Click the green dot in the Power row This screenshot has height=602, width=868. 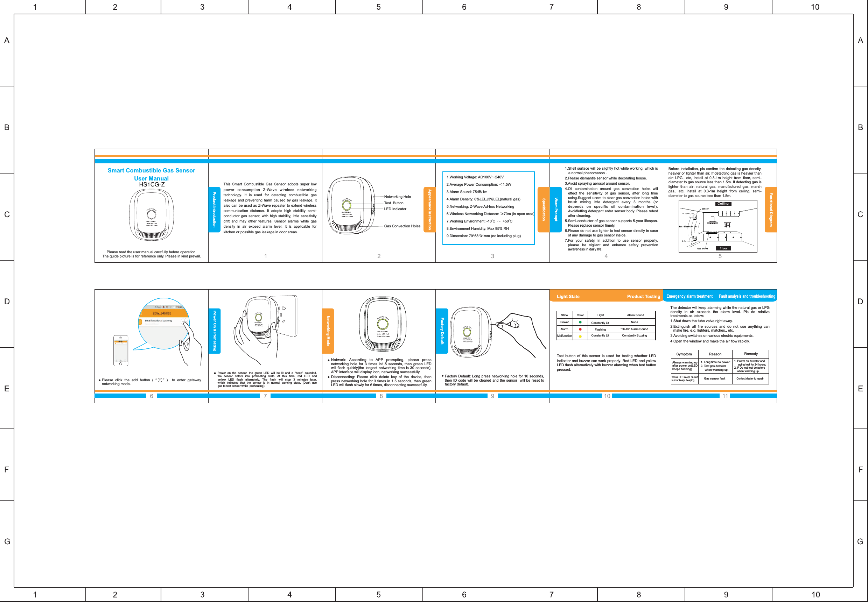tap(580, 322)
